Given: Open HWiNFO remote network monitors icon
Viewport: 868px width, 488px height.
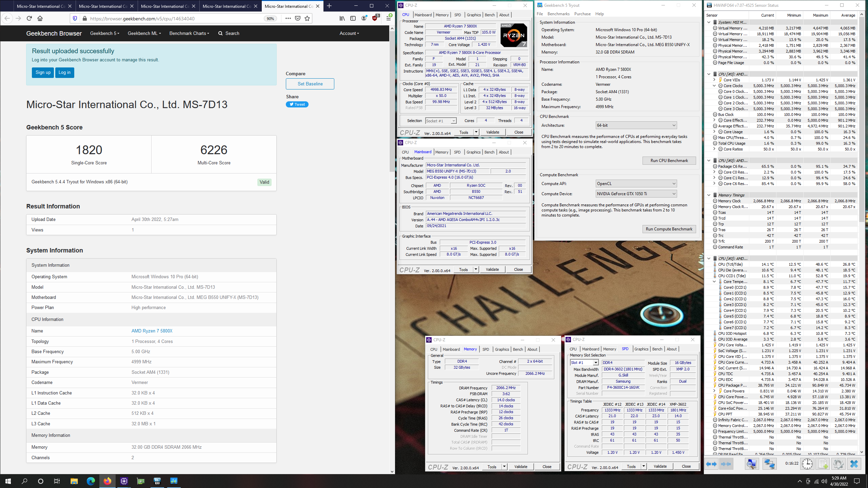Looking at the screenshot, I should coord(769,464).
